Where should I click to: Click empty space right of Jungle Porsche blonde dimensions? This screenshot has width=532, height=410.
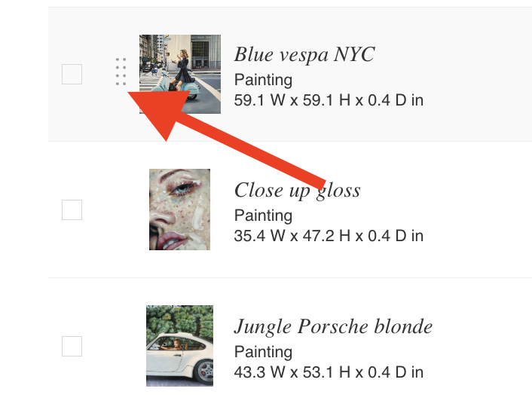(478, 372)
